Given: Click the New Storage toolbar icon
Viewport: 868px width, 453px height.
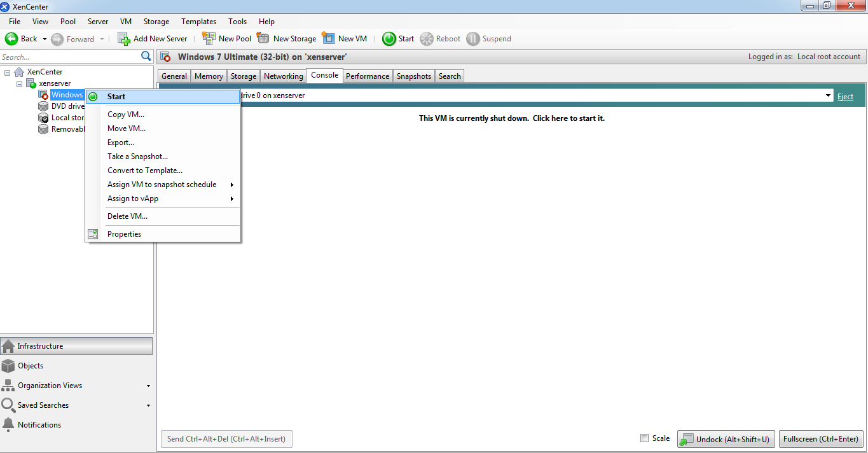Looking at the screenshot, I should [263, 39].
